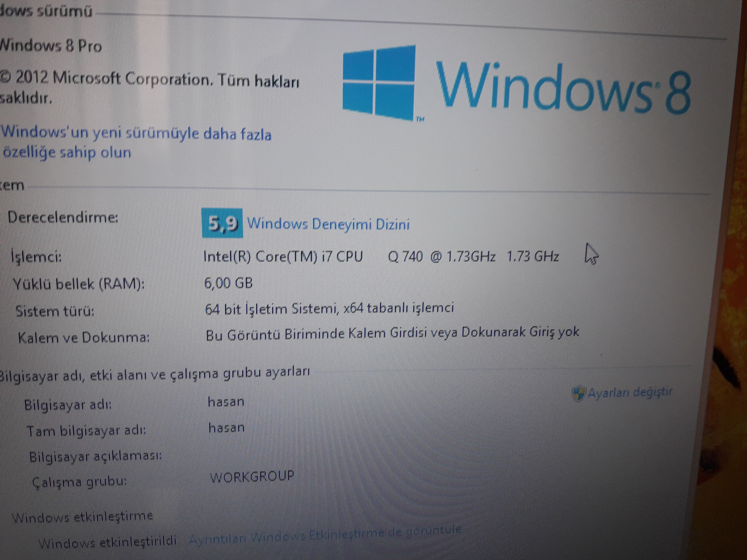Click the Kalem ve Dokunma: label
Viewport: 747px width, 560px height.
click(84, 337)
